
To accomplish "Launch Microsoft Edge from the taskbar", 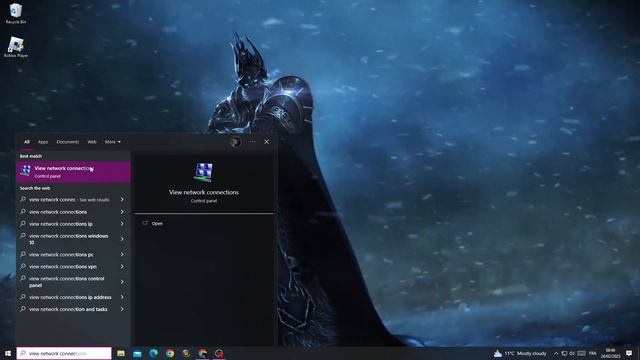I will coord(153,353).
